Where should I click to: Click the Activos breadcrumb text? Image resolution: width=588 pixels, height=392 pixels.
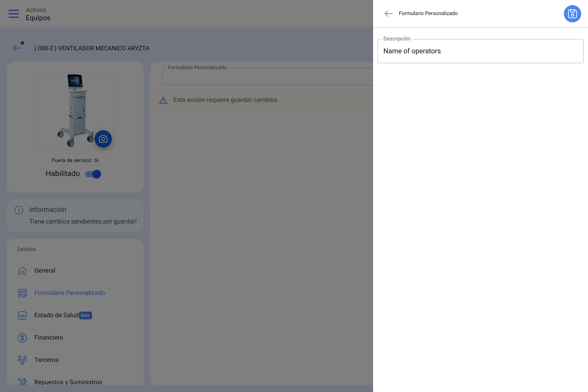(36, 10)
